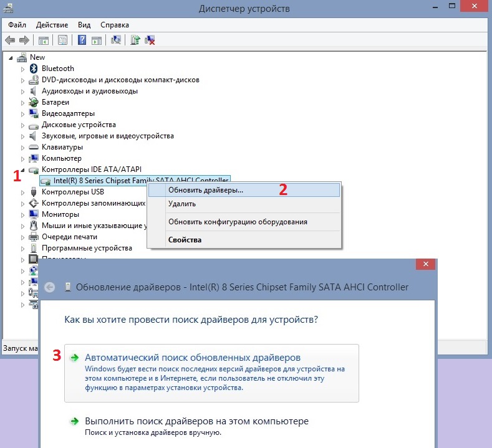492x448 pixels.
Task: Choose Удалить in the context menu
Action: (x=244, y=204)
